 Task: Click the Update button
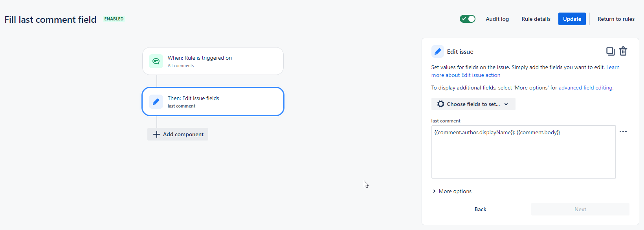572,19
